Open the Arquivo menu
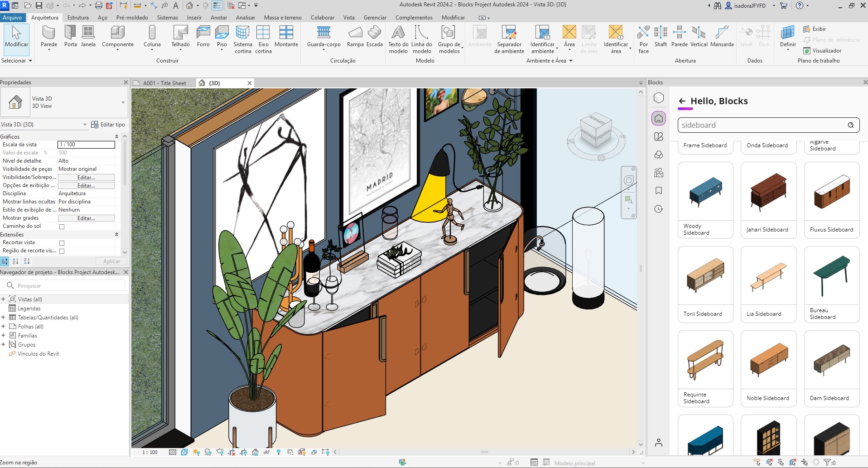 pyautogui.click(x=12, y=18)
